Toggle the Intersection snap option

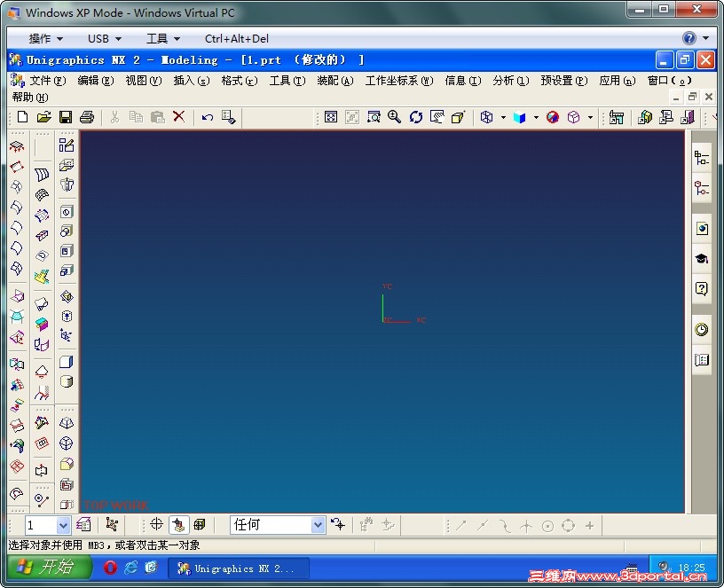tap(526, 526)
